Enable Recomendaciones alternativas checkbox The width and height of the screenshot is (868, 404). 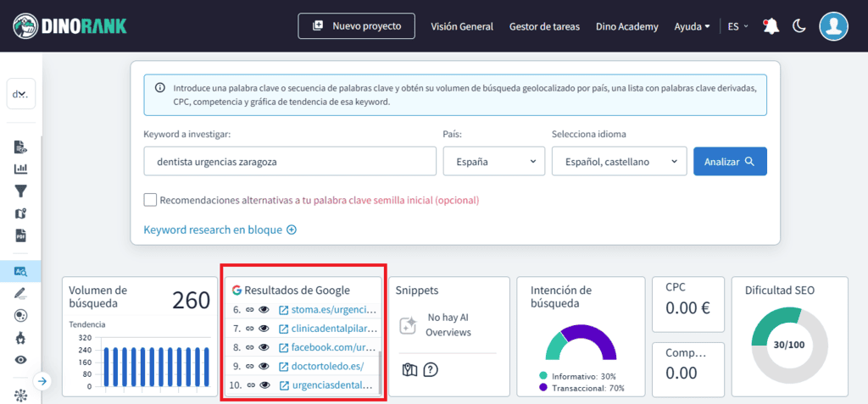(150, 200)
